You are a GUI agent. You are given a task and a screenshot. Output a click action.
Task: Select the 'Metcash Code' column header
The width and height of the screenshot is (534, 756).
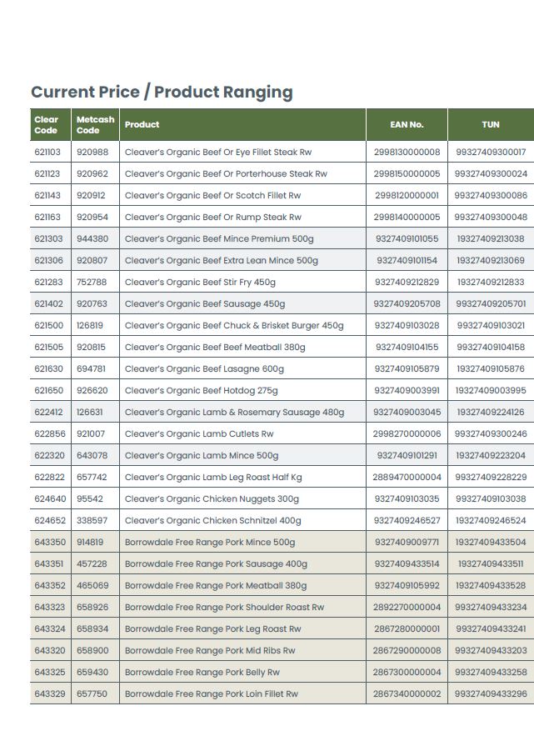(x=95, y=125)
